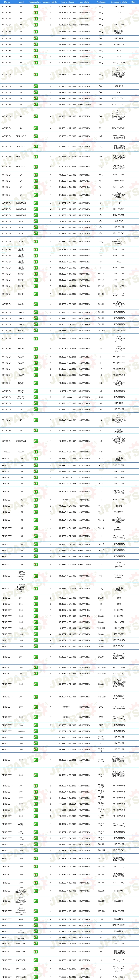
Task: Click fuel icon in 106 Van I Furgon row
Action: coord(36,576)
